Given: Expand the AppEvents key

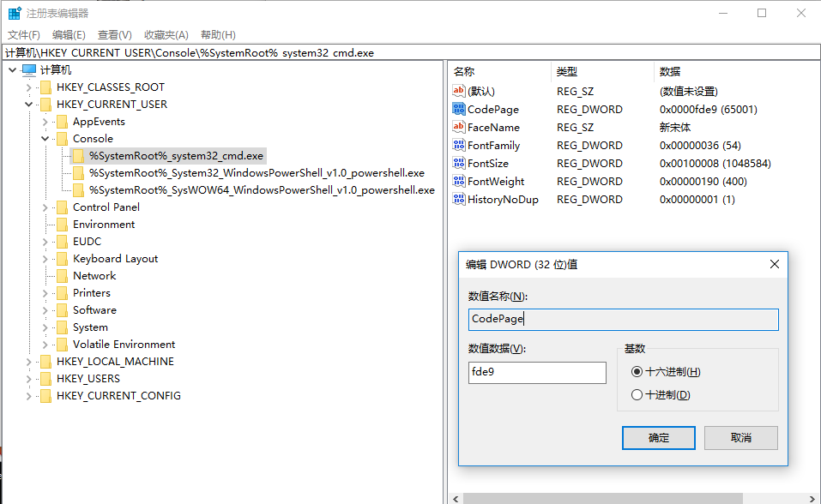Looking at the screenshot, I should pos(45,122).
